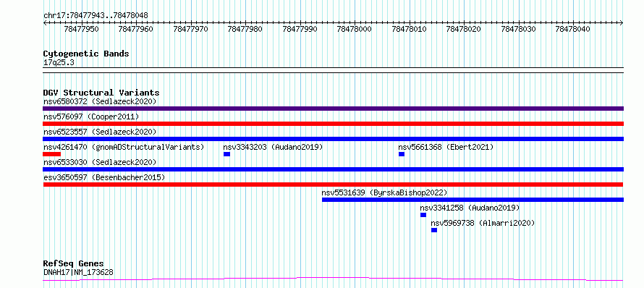Select the Cytogenetic Bands track title
644x288 pixels.
86,54
